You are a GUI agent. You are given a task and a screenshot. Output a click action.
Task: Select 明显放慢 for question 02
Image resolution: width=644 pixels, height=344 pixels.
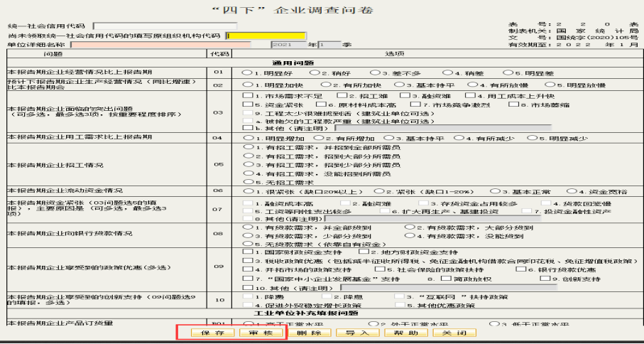coord(550,85)
